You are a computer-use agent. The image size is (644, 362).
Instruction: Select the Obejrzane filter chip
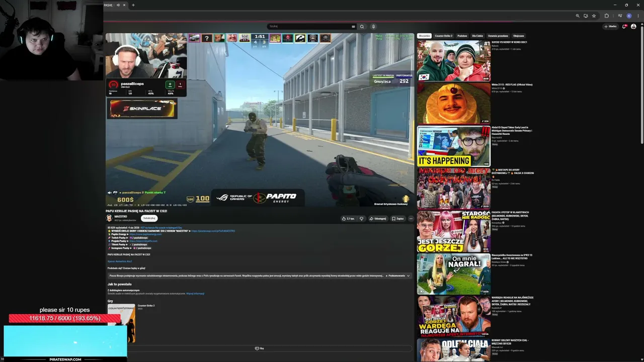[x=519, y=36]
